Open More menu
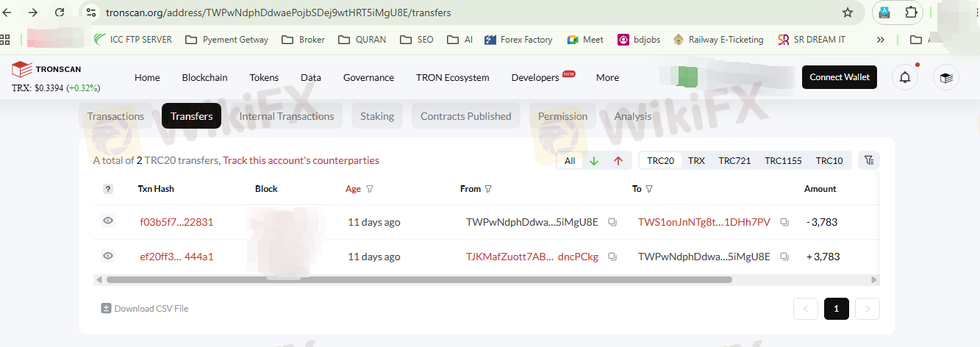The image size is (980, 347). coord(607,77)
